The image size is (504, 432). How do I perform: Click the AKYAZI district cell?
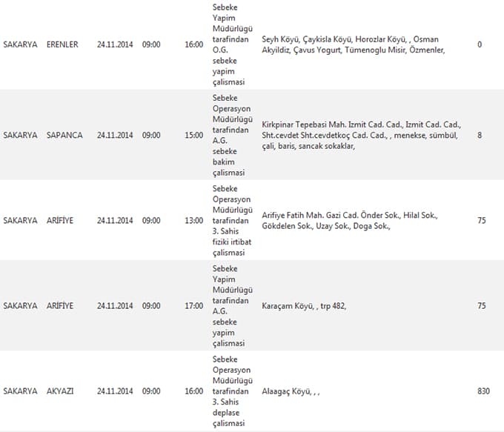click(x=60, y=391)
